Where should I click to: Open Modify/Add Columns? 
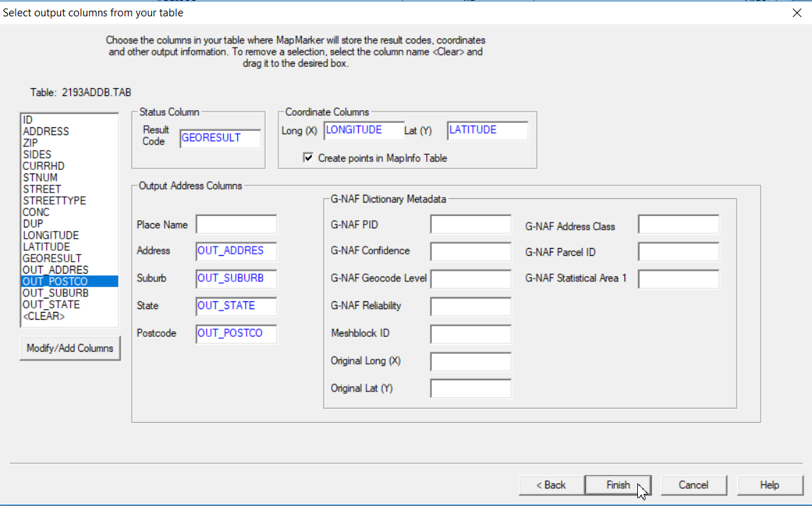[x=70, y=348]
